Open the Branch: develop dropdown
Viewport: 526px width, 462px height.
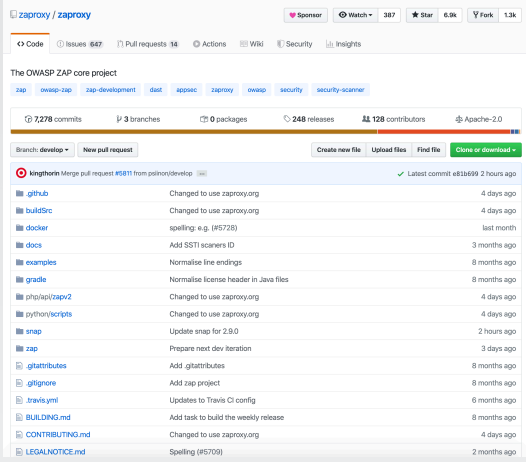(42, 150)
